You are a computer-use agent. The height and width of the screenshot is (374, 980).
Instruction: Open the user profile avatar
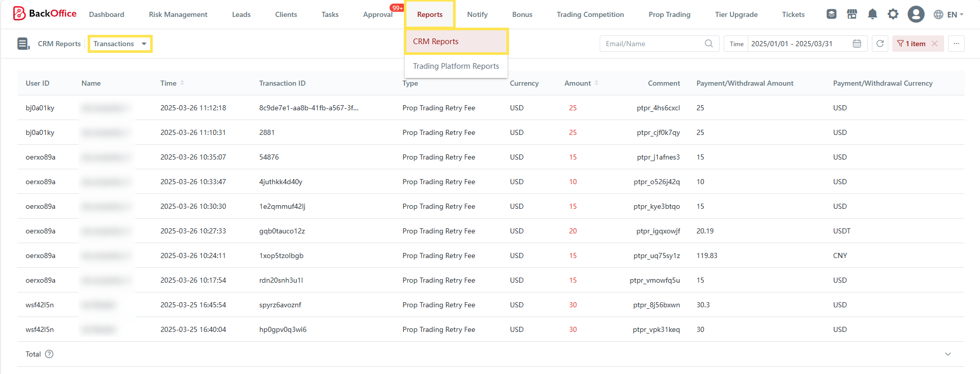click(915, 14)
